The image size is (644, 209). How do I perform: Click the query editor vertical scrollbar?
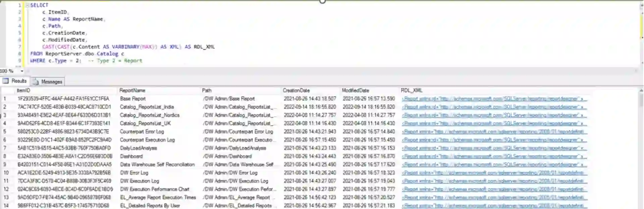641,34
